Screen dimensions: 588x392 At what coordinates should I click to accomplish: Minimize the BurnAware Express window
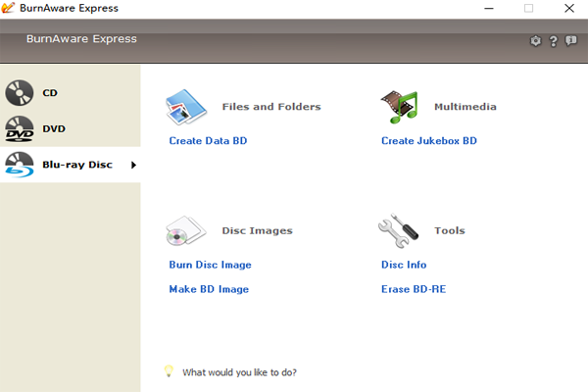coord(489,8)
